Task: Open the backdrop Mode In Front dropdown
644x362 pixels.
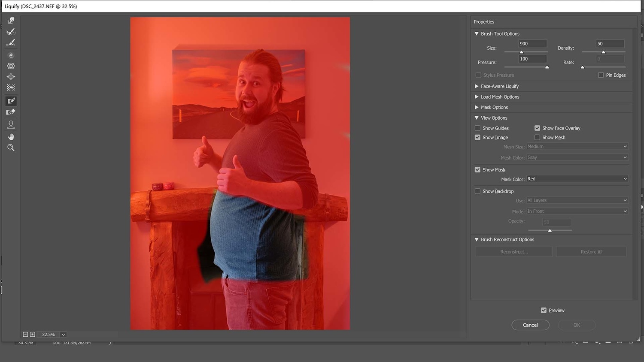Action: pos(577,211)
